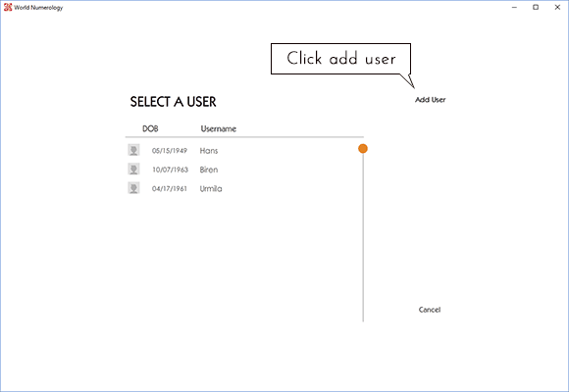Select the user named Urmila
569x392 pixels.
[211, 188]
